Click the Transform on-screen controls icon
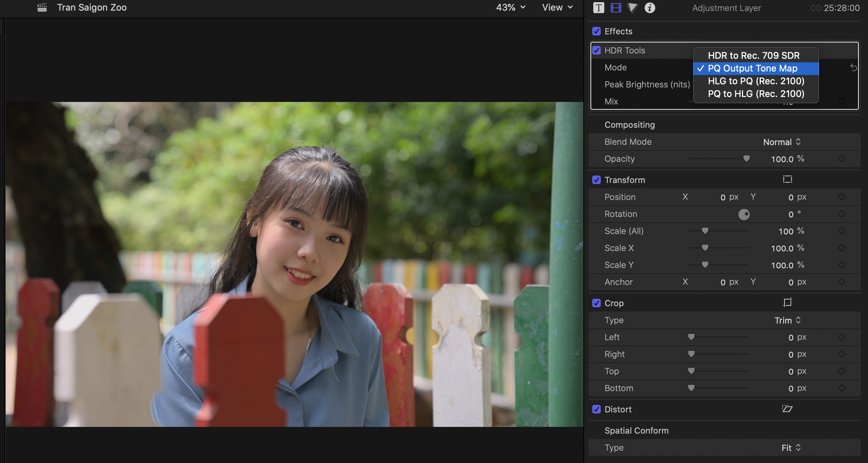This screenshot has width=868, height=463. point(787,179)
